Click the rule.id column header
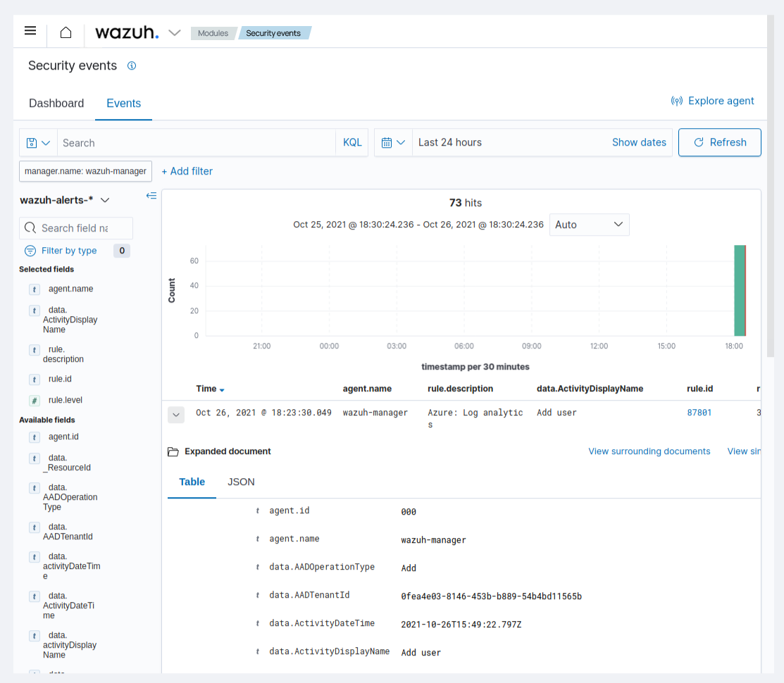 pyautogui.click(x=699, y=389)
